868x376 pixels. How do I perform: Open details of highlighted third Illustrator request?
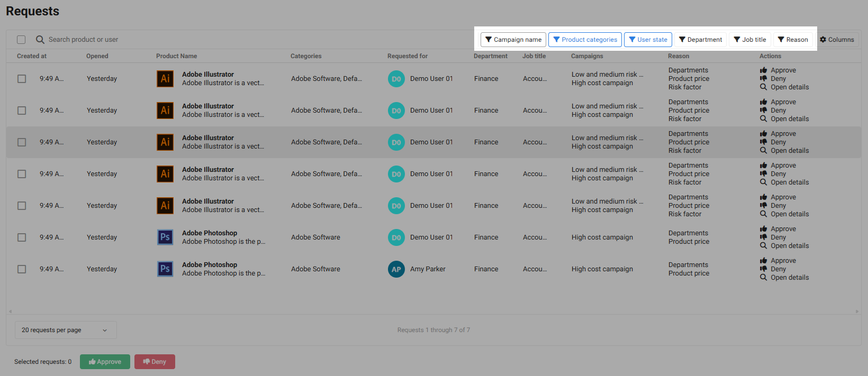784,151
